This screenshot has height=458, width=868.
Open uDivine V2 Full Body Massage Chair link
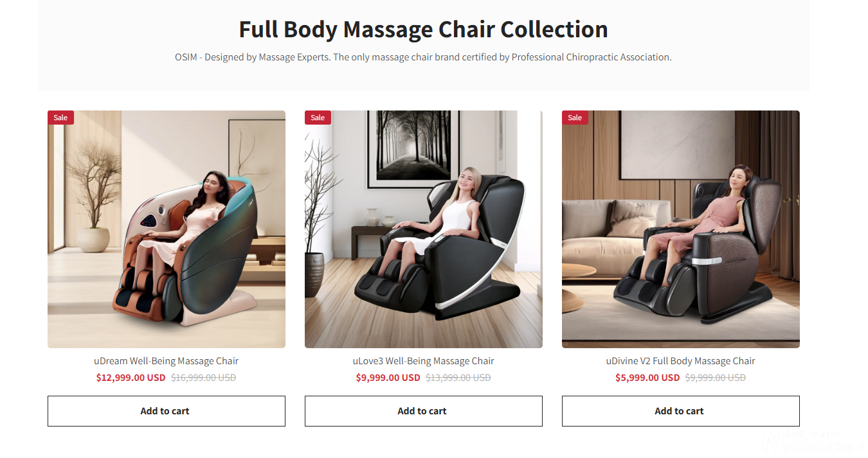pyautogui.click(x=681, y=361)
